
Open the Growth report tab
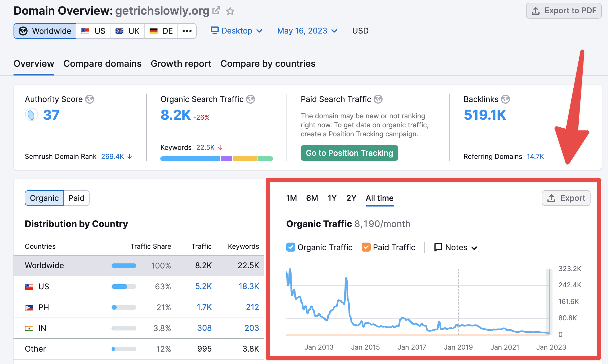[x=181, y=64]
